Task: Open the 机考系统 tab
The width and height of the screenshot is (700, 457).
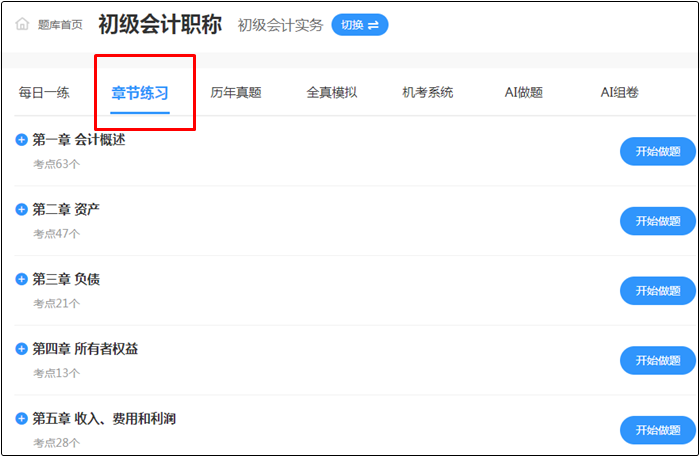Action: click(x=428, y=92)
